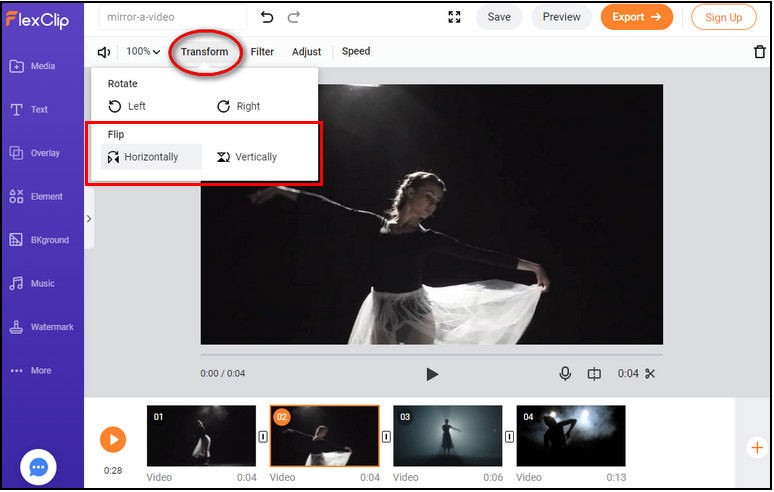Click the FlexClip logo
The image size is (774, 492).
coord(38,20)
